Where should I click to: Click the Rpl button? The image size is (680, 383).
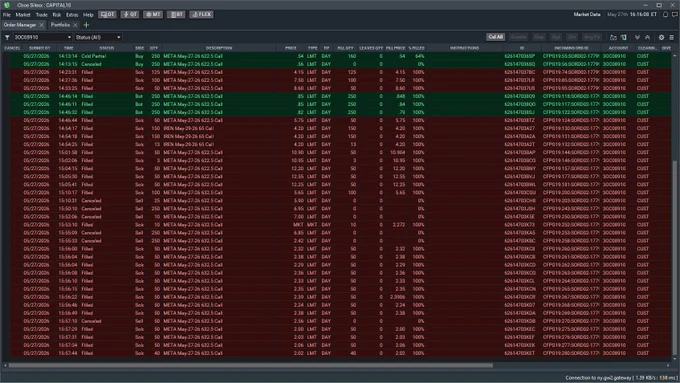click(556, 37)
